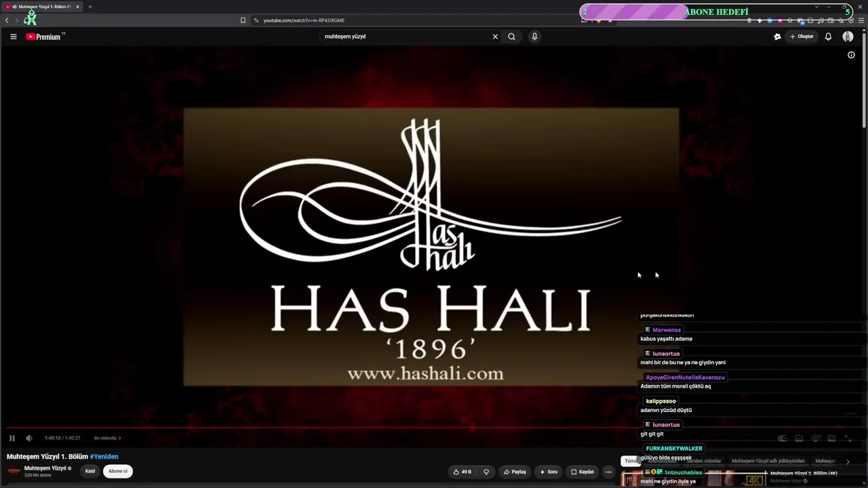This screenshot has height=488, width=868.
Task: Enter fullscreen mode
Action: click(849, 439)
